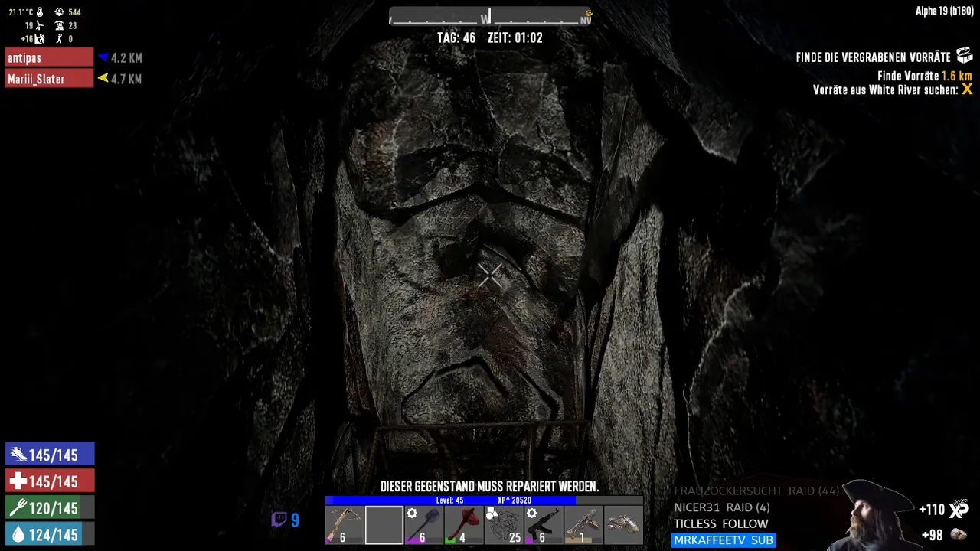The width and height of the screenshot is (980, 551).
Task: Click the quest title Finde die vergrabenen Vorräte
Action: click(x=873, y=57)
